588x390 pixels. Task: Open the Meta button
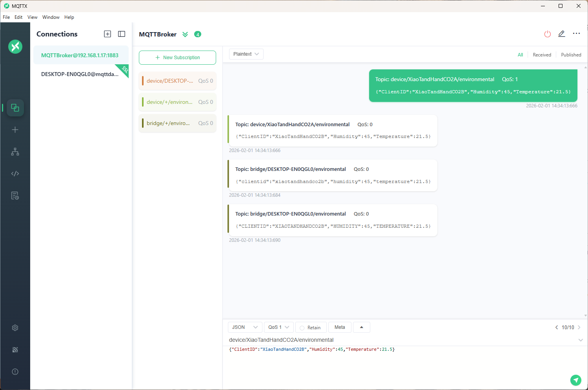[340, 327]
